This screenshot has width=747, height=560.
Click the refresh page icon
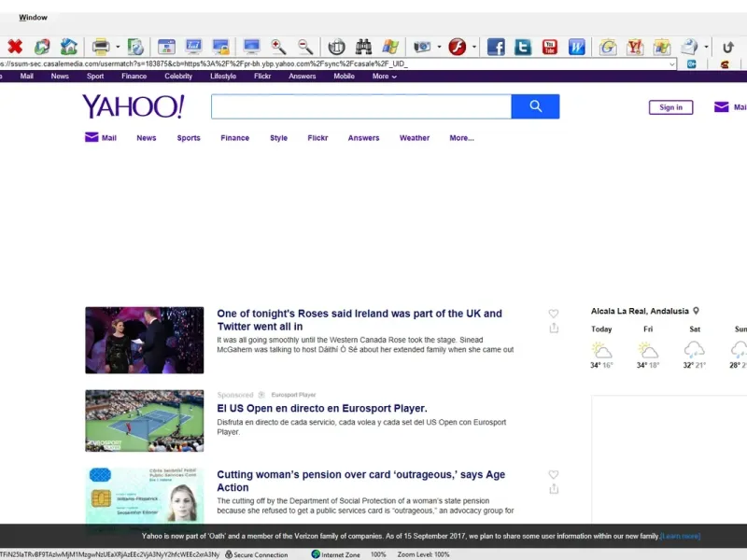pyautogui.click(x=42, y=47)
